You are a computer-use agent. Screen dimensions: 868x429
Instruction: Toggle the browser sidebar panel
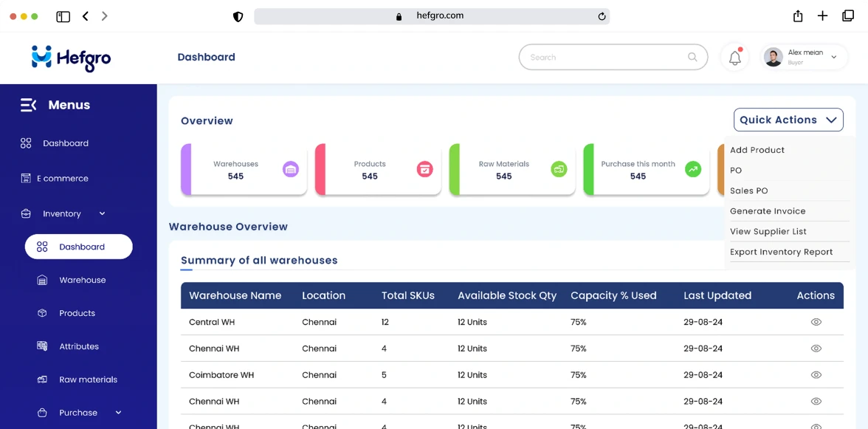63,16
